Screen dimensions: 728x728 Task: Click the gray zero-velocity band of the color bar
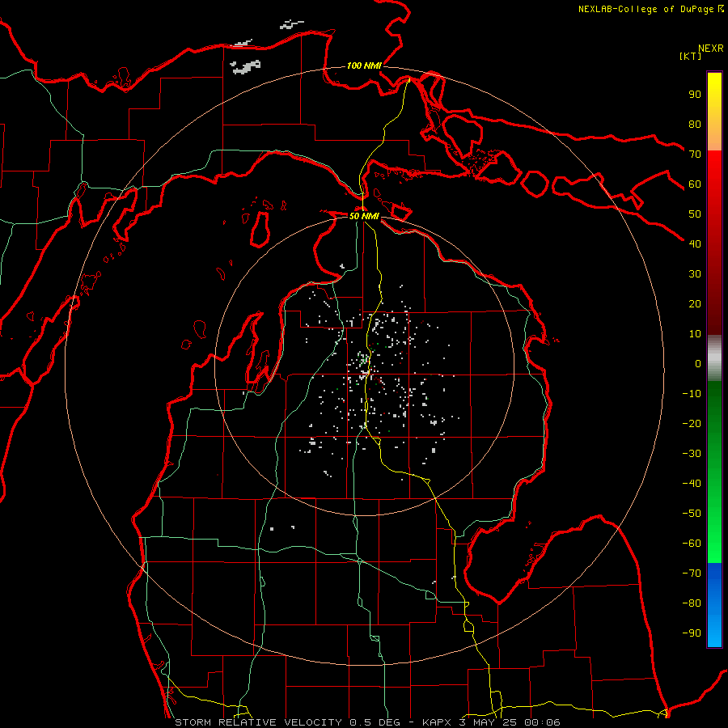(x=714, y=358)
